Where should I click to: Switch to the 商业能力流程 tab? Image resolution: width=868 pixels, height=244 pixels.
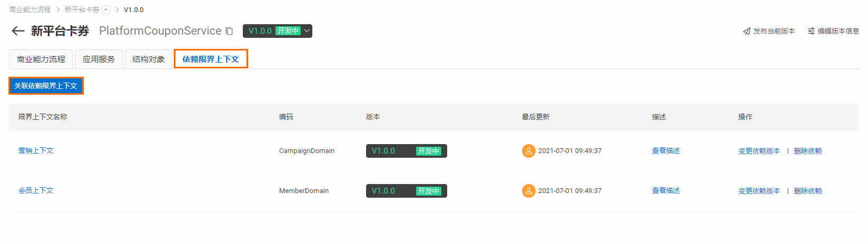click(41, 59)
